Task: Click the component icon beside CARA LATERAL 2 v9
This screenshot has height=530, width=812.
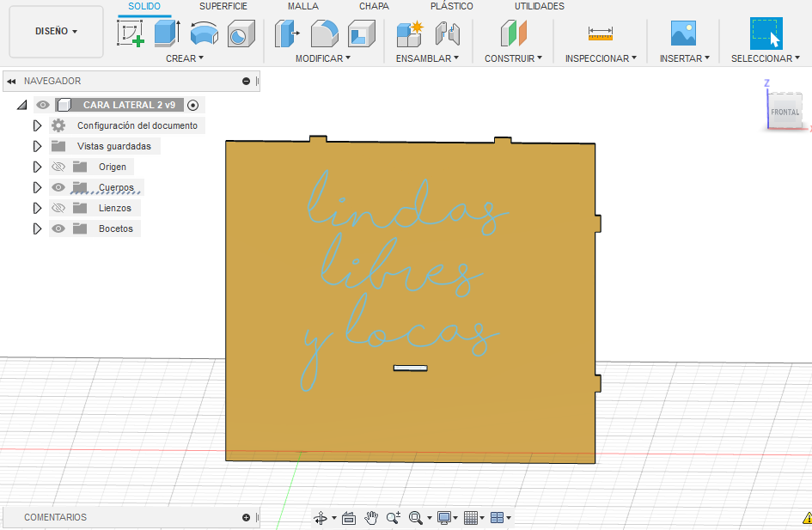Action: (64, 105)
